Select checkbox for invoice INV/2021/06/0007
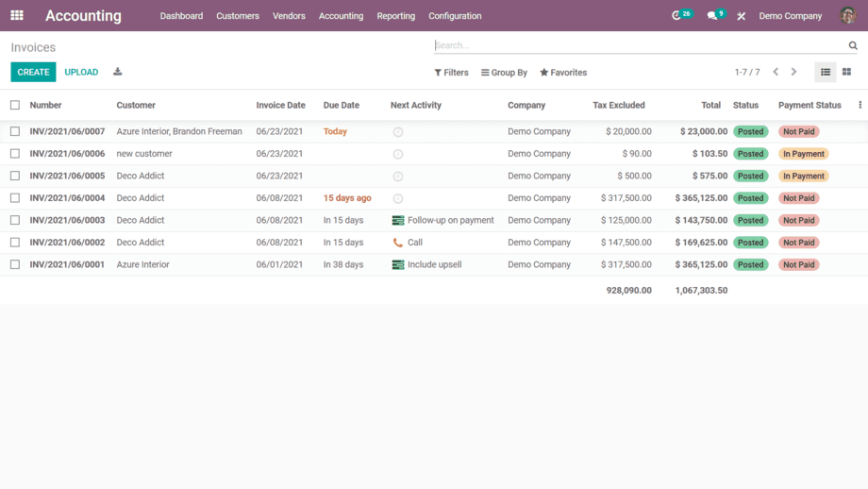The image size is (868, 489). [x=15, y=132]
